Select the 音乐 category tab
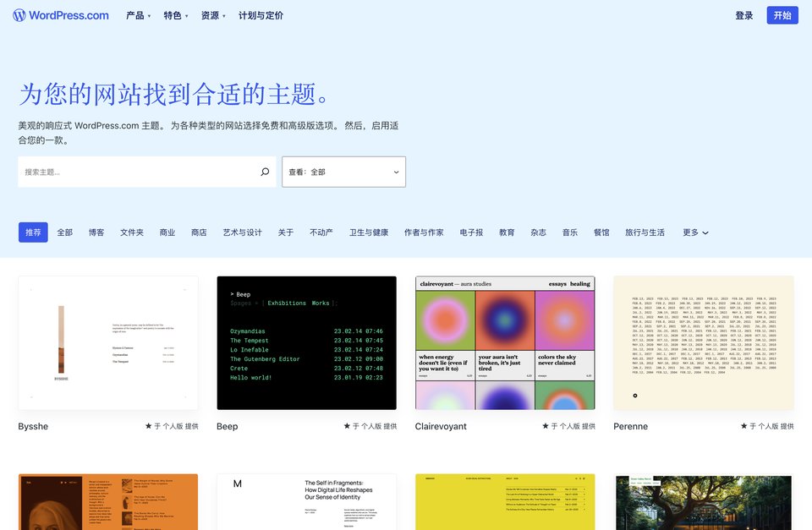 coord(570,232)
